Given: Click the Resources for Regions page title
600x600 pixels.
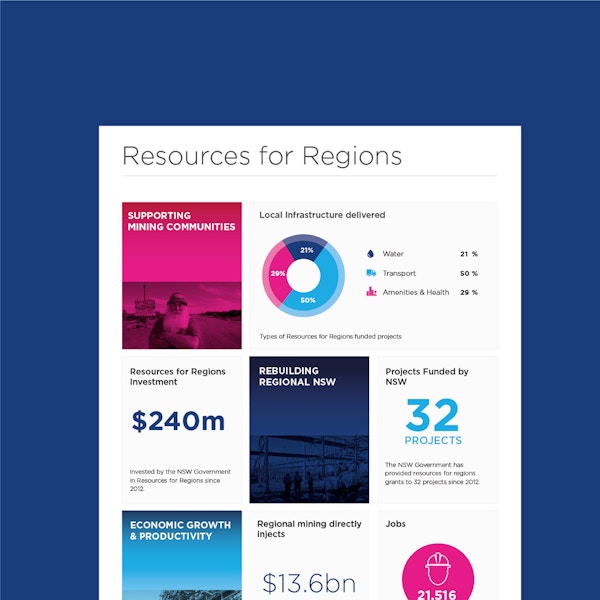Looking at the screenshot, I should [x=262, y=156].
